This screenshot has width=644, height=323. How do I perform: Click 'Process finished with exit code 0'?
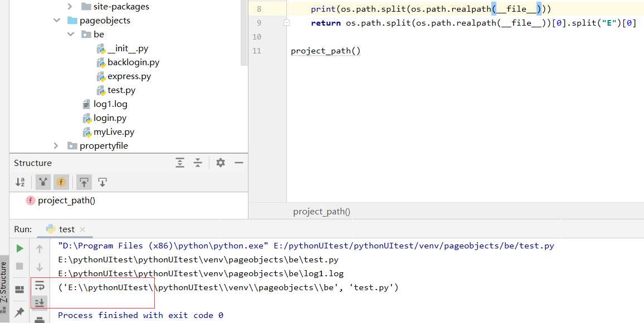click(140, 315)
